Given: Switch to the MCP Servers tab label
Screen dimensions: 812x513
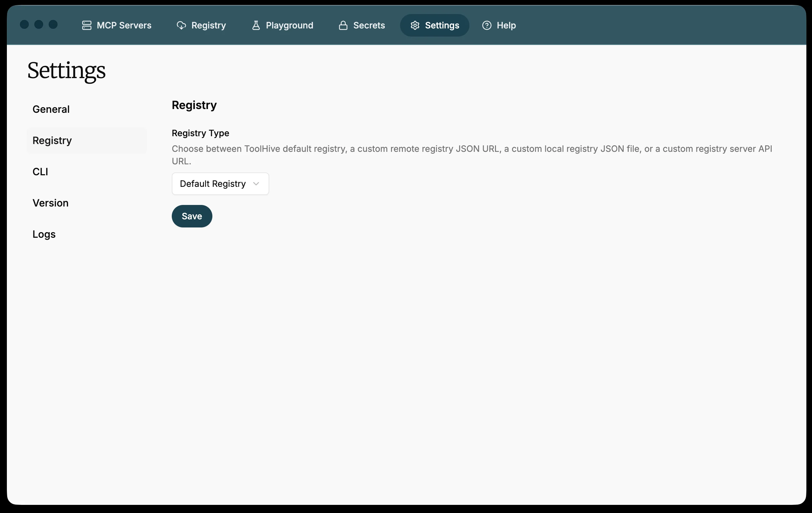Looking at the screenshot, I should tap(124, 25).
